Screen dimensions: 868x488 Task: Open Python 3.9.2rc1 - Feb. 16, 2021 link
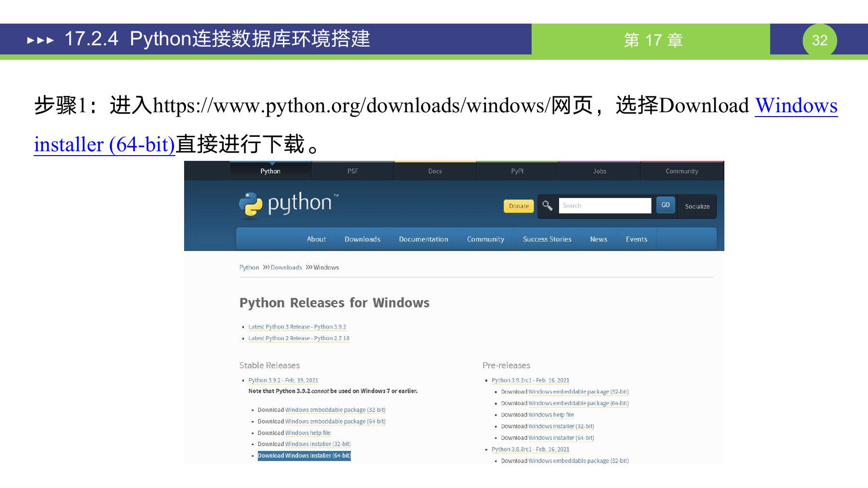[531, 380]
